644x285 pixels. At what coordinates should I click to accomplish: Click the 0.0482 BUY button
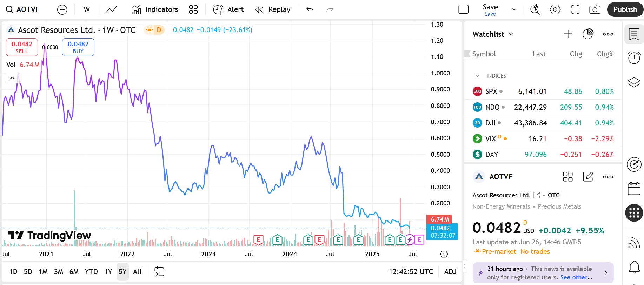pos(78,47)
